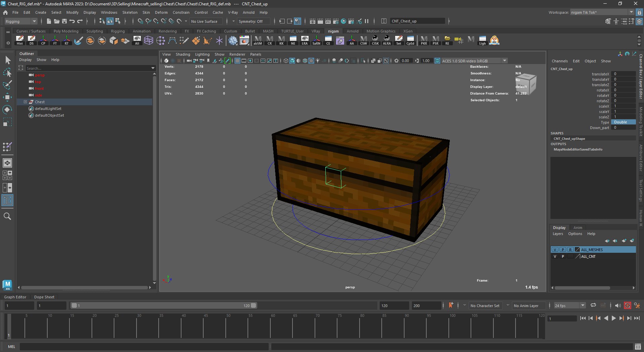Image resolution: width=644 pixels, height=352 pixels.
Task: Activate the Paint Selection tool in toolbox
Action: [7, 84]
